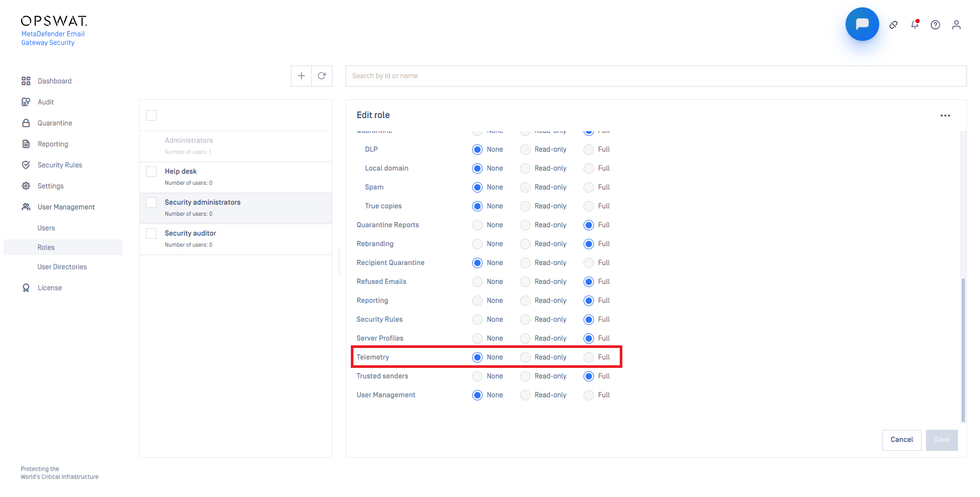980x497 pixels.
Task: Open the Help desk role
Action: [236, 177]
